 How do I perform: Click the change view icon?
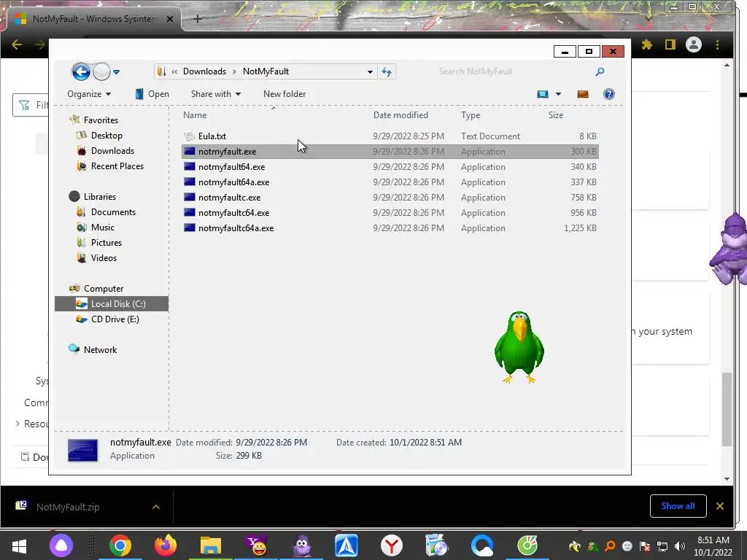pos(543,94)
